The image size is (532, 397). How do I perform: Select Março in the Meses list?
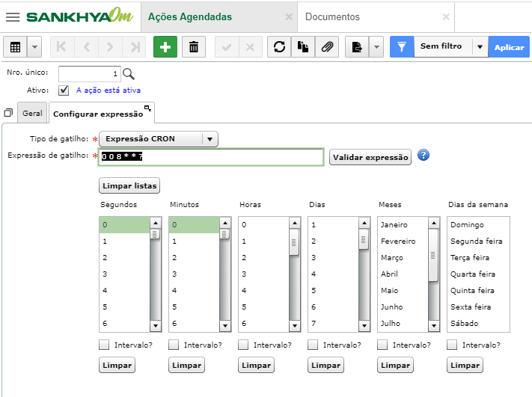click(x=403, y=258)
